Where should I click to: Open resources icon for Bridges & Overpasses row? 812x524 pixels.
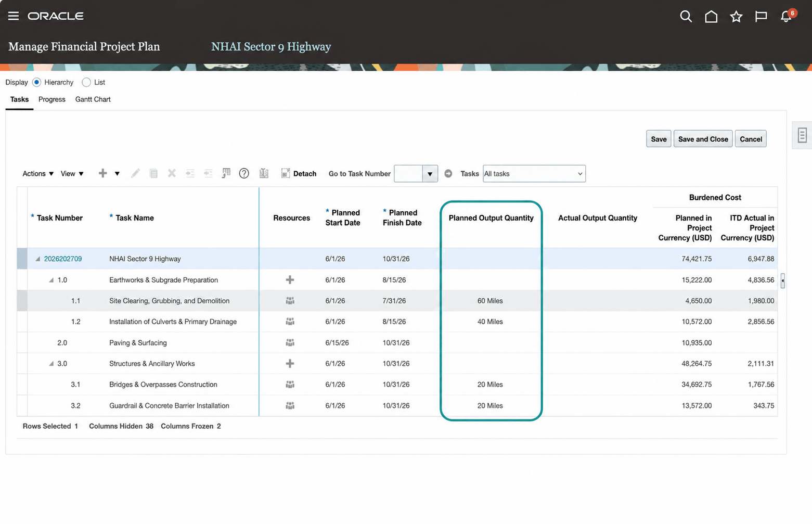pos(290,385)
